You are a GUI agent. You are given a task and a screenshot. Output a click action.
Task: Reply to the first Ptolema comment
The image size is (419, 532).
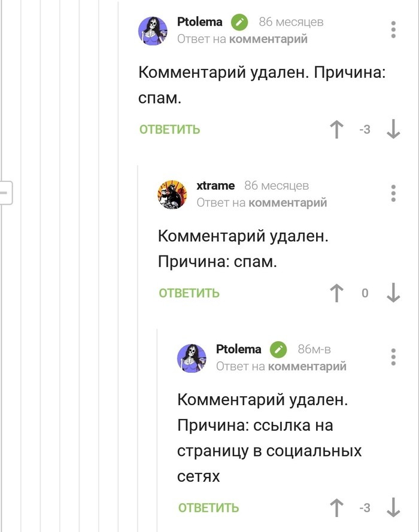pos(170,129)
